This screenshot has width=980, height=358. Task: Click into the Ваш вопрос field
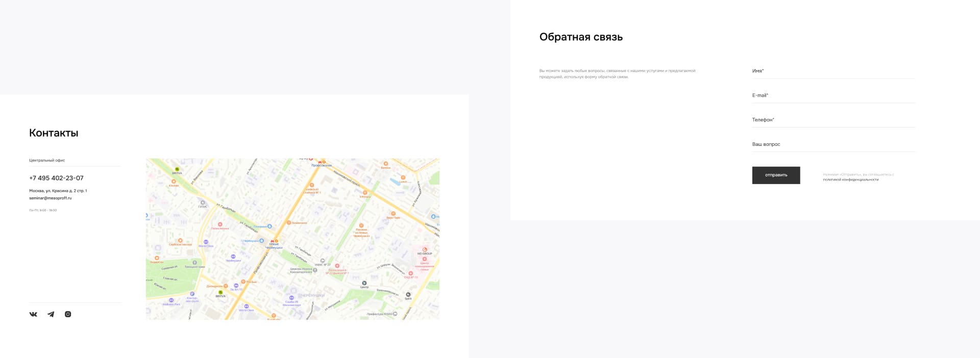coord(833,144)
